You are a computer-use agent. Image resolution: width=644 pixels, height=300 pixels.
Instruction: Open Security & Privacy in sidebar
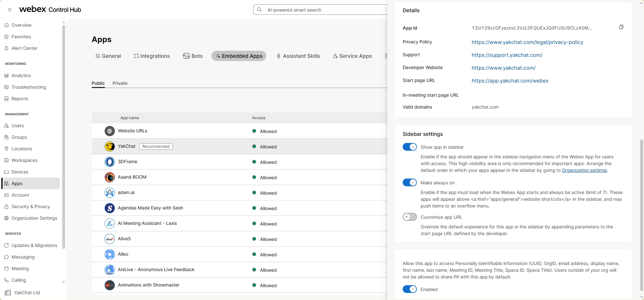pyautogui.click(x=30, y=207)
